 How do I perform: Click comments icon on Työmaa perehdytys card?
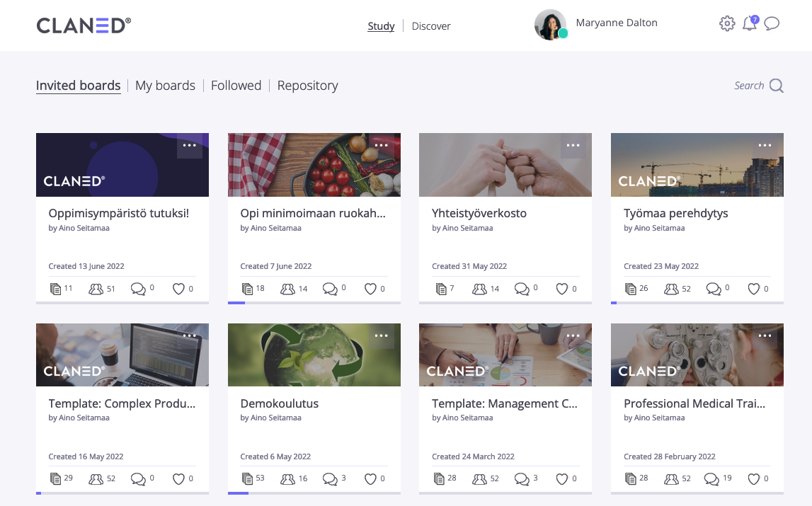coord(714,289)
